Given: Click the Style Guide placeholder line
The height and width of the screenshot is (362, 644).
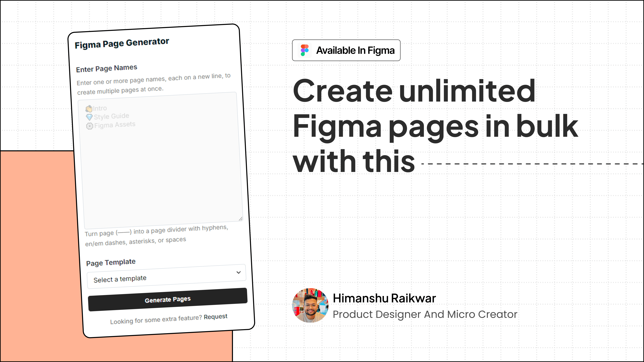Looking at the screenshot, I should tap(108, 116).
